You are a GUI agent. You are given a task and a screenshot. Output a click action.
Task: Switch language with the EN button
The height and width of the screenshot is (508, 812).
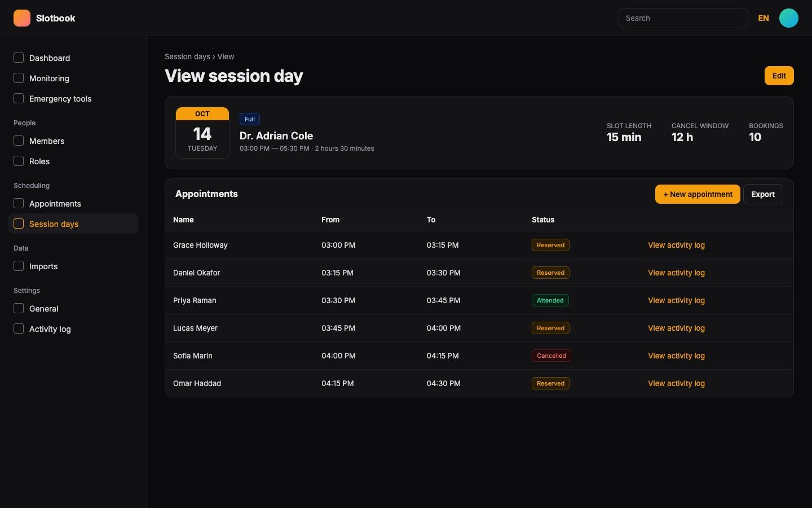764,18
